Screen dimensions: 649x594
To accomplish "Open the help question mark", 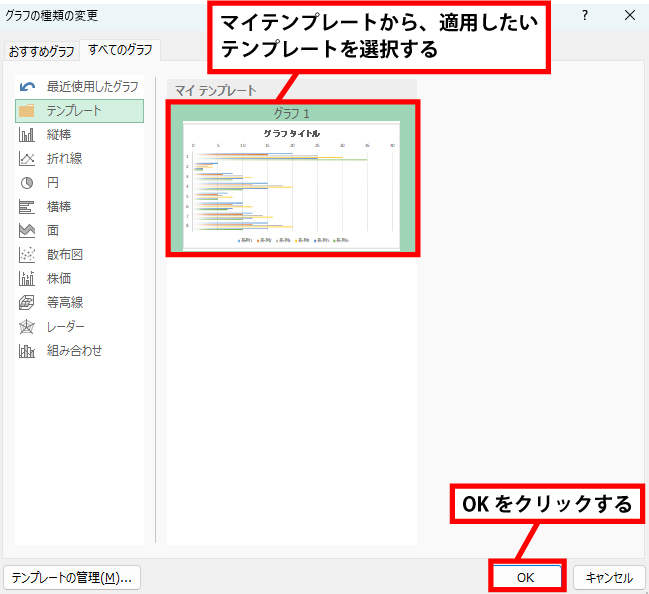I will [x=584, y=15].
